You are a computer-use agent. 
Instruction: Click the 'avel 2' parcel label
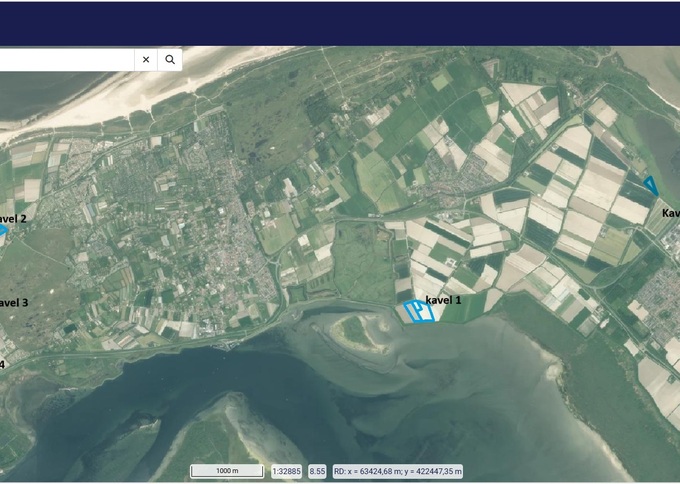click(13, 219)
